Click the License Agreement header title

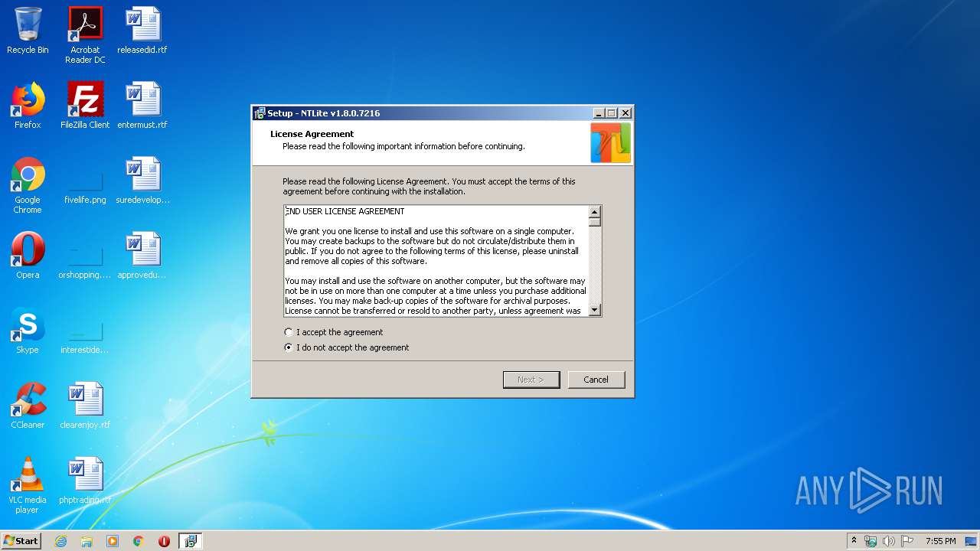tap(312, 134)
